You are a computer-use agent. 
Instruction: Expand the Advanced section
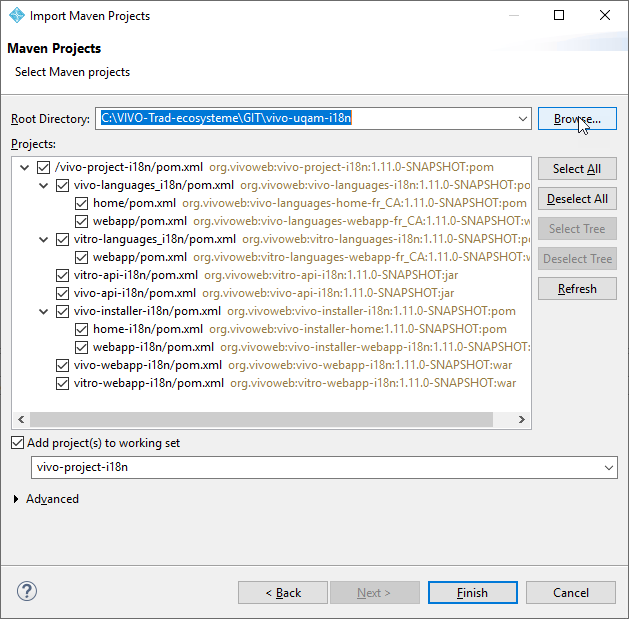pos(16,499)
